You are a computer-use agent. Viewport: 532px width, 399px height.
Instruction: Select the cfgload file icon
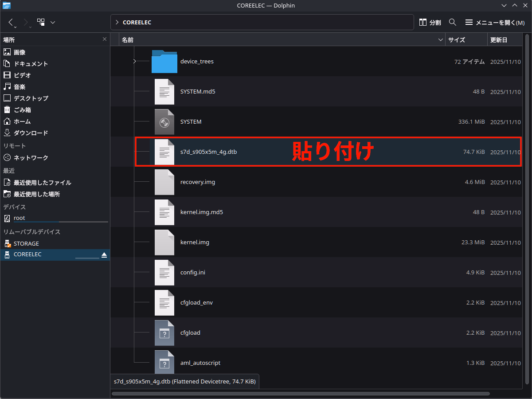click(x=164, y=332)
